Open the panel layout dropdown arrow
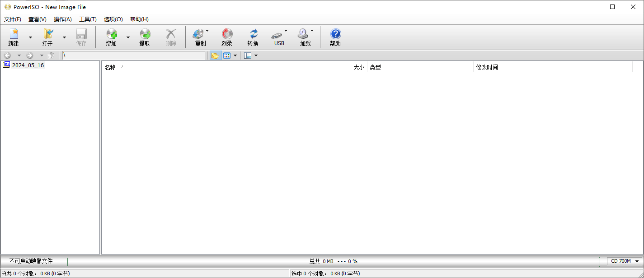The width and height of the screenshot is (644, 278). pos(256,56)
